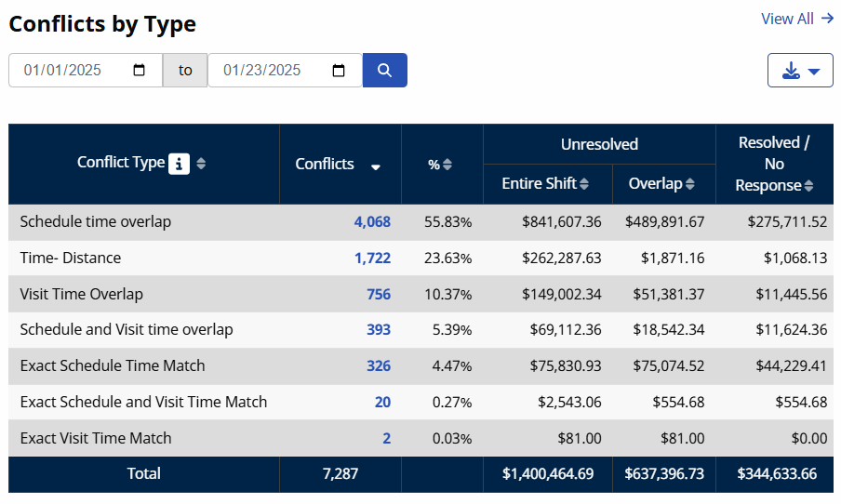The image size is (841, 504).
Task: Open 393 Schedule and Visit overlap conflicts
Action: click(378, 330)
